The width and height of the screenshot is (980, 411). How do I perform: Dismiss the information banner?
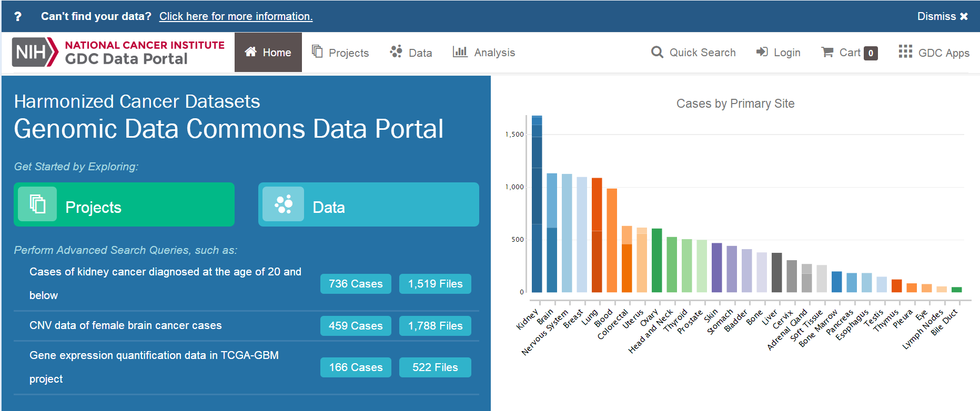pyautogui.click(x=943, y=16)
